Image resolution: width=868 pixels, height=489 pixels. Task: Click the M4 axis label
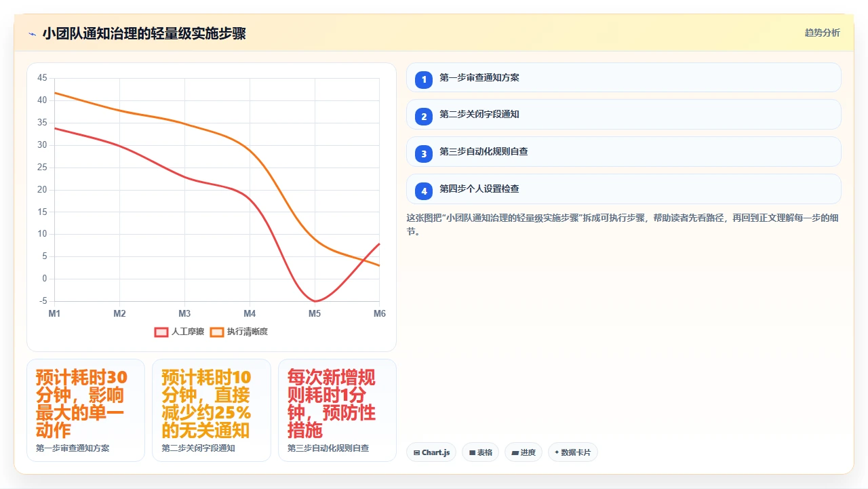(x=250, y=313)
